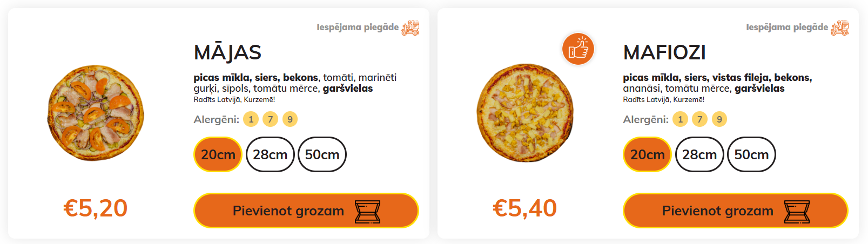
Task: Select 28cm size for Mafiozi pizza
Action: click(699, 155)
